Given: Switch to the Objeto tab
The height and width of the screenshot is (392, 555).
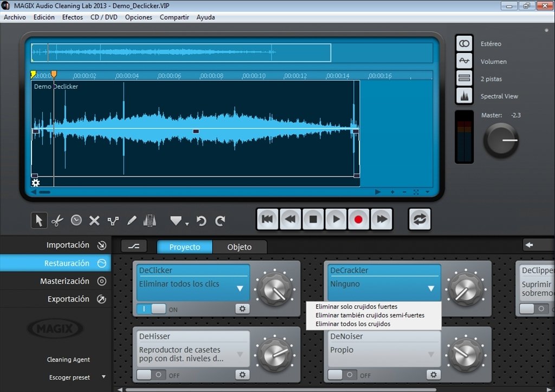Looking at the screenshot, I should pyautogui.click(x=240, y=247).
